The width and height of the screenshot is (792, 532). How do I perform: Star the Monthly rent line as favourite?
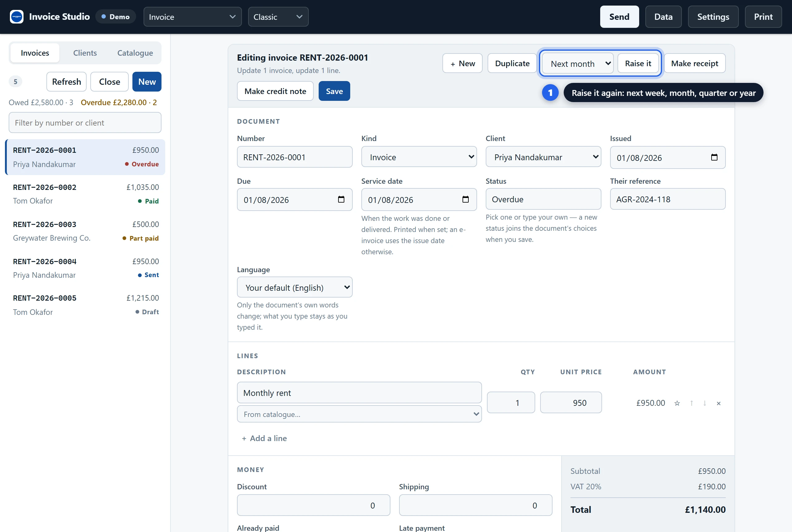coord(677,403)
